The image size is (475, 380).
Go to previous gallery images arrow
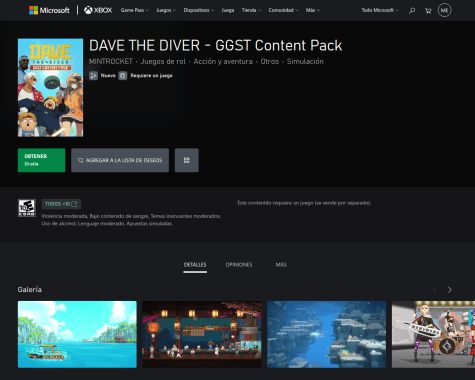(435, 290)
